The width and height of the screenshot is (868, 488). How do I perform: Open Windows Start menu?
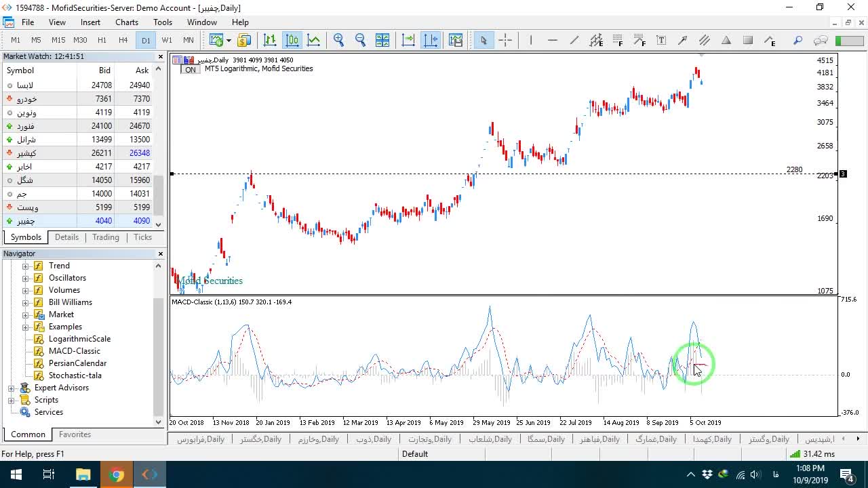tap(16, 474)
